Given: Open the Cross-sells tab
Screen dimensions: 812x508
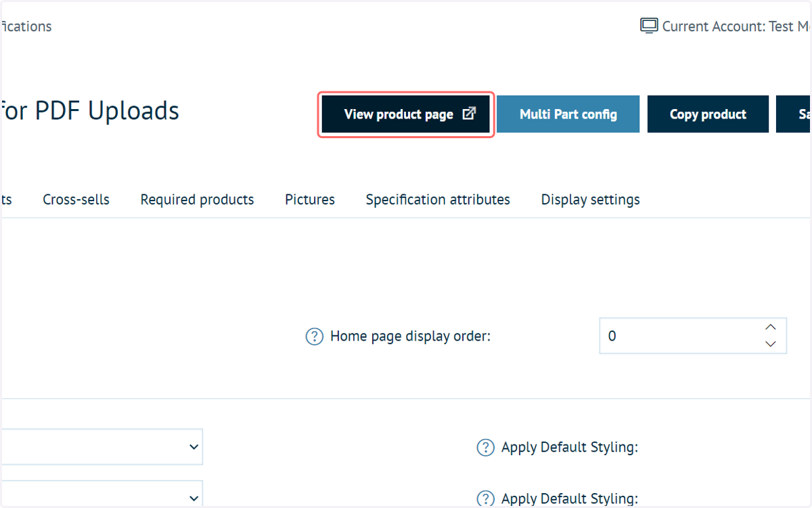Looking at the screenshot, I should (76, 200).
